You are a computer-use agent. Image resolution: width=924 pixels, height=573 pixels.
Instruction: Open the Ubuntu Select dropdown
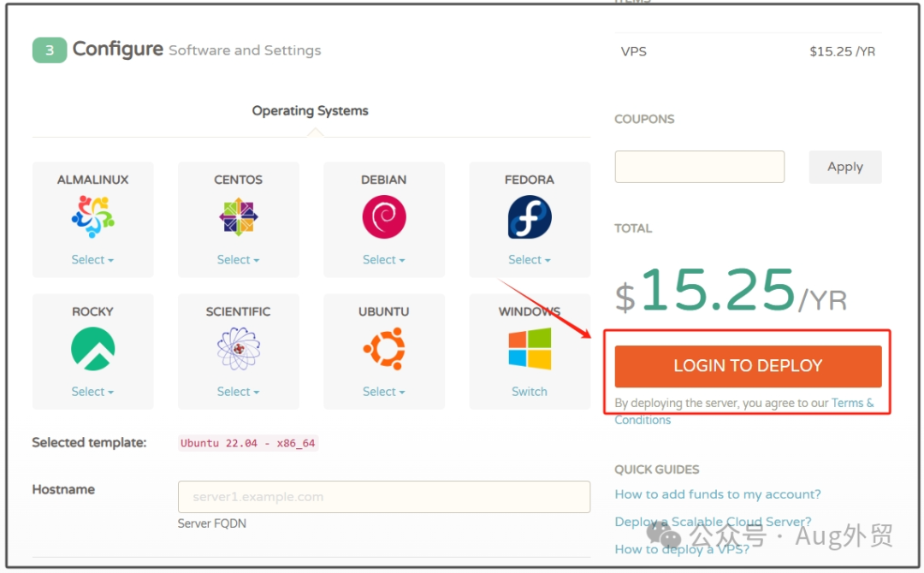click(x=383, y=392)
